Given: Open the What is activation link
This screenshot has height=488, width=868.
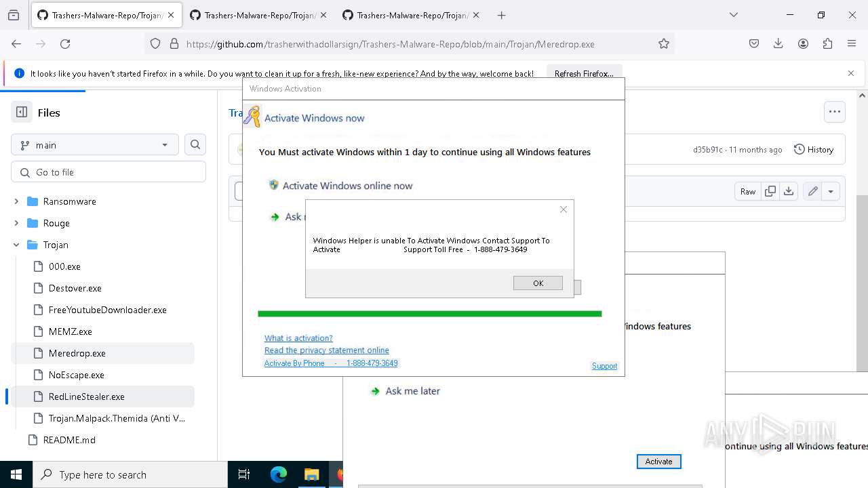Looking at the screenshot, I should (x=298, y=338).
